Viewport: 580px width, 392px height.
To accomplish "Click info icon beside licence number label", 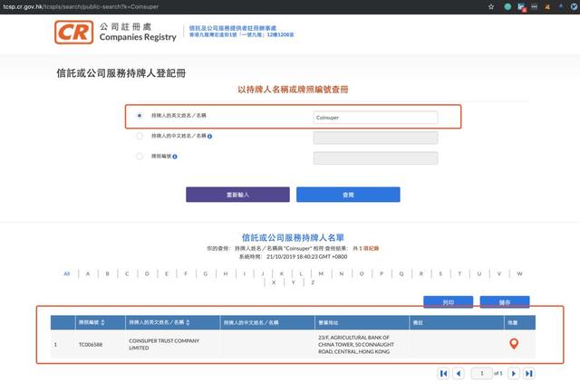I will pyautogui.click(x=175, y=157).
